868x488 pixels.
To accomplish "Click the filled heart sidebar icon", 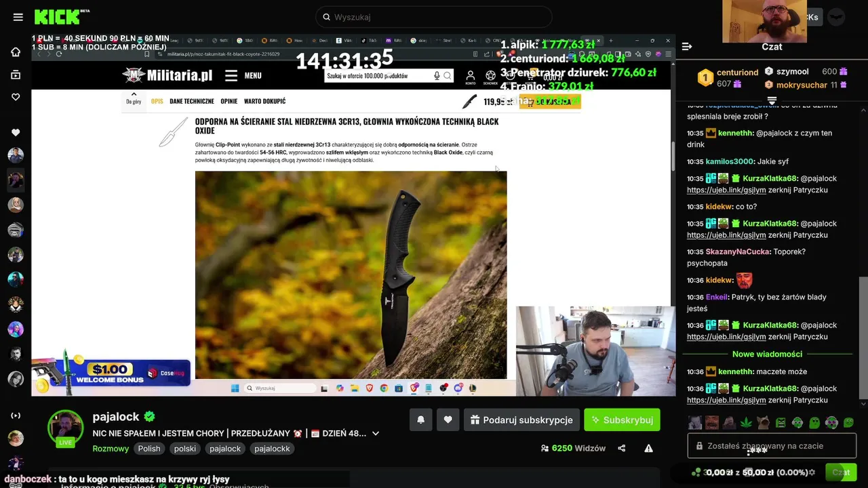I will pyautogui.click(x=16, y=132).
